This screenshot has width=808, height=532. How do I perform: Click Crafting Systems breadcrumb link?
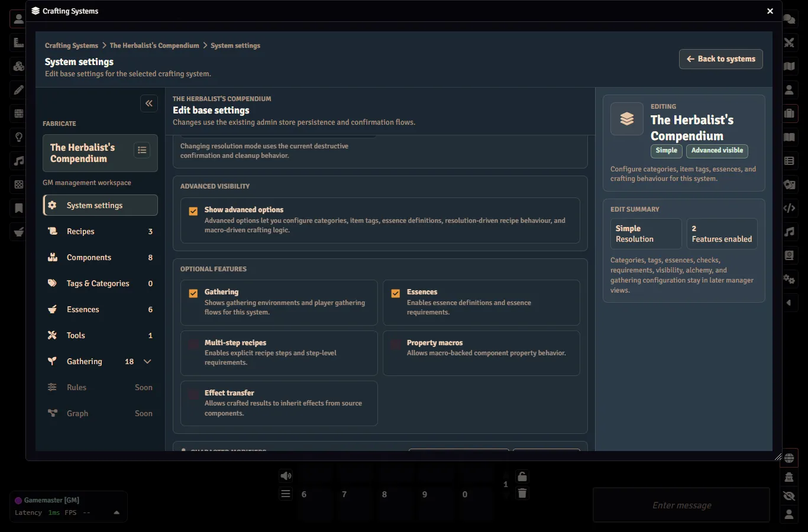coord(72,46)
